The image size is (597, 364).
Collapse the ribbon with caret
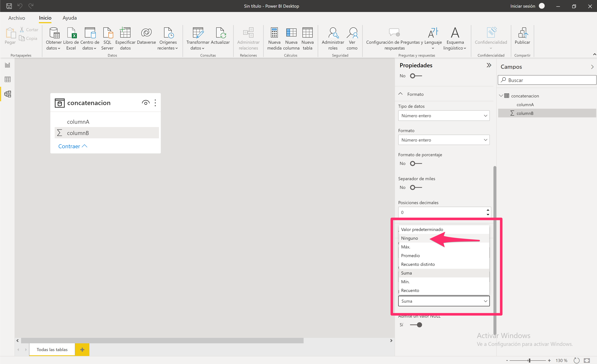pyautogui.click(x=594, y=54)
